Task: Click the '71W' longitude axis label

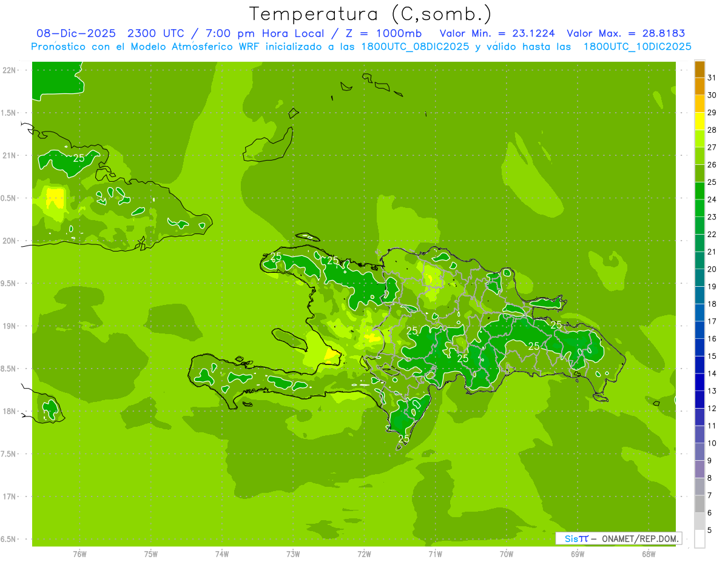Action: click(x=435, y=554)
